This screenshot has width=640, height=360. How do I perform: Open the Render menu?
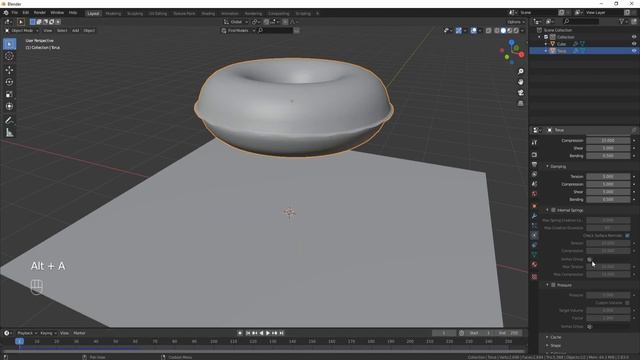[40, 13]
